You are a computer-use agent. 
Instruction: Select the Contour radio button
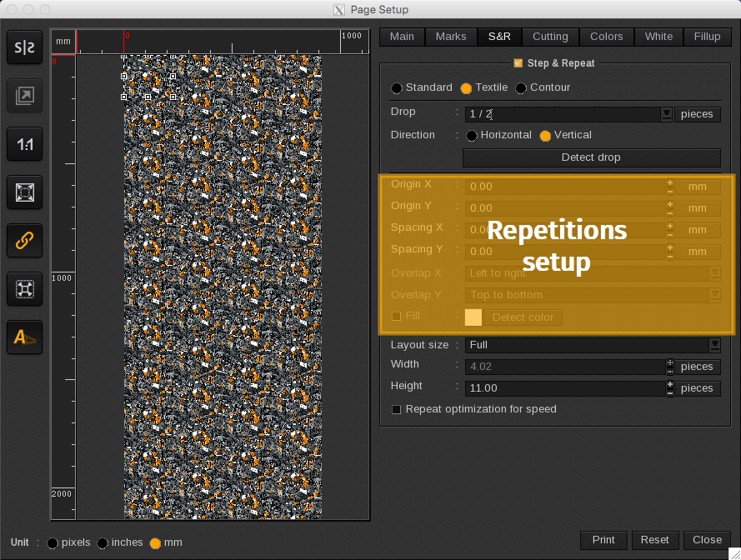pos(522,88)
